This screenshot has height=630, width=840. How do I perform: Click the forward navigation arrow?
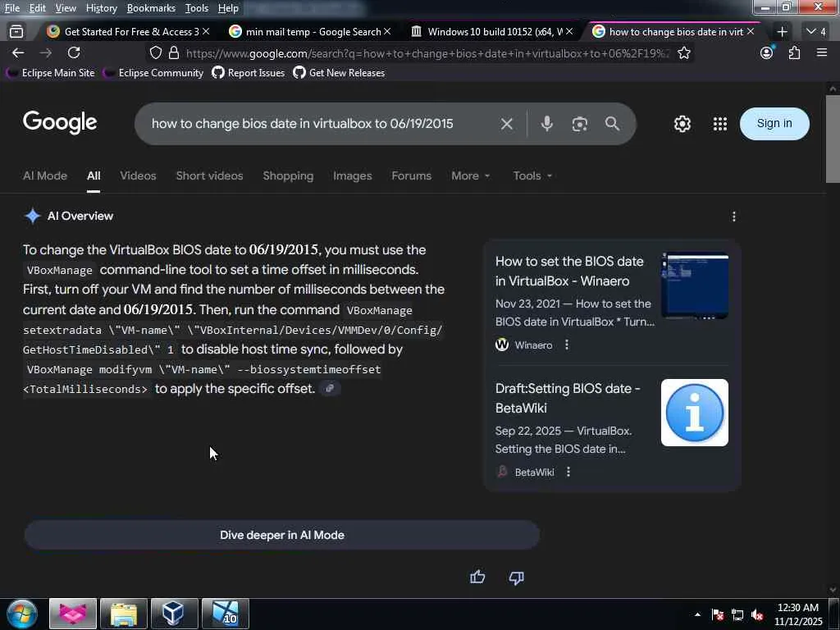(46, 52)
